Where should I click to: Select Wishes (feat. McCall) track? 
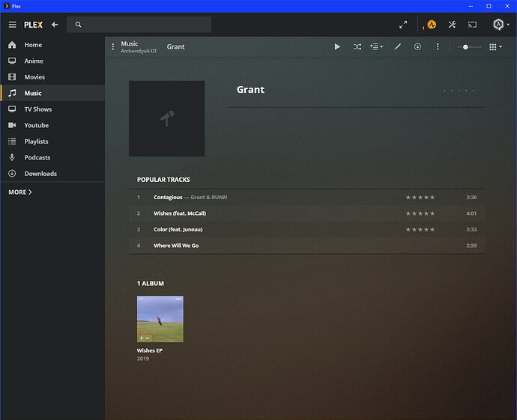[x=306, y=213]
